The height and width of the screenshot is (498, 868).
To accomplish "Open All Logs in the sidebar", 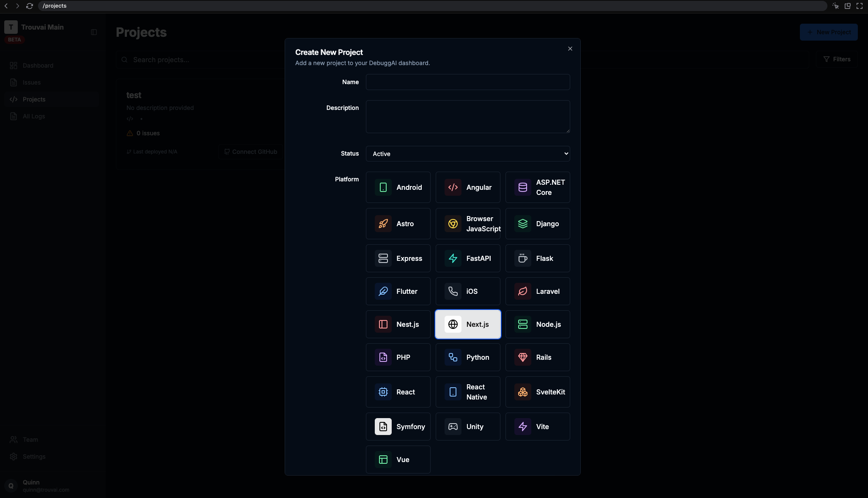I will (x=51, y=116).
